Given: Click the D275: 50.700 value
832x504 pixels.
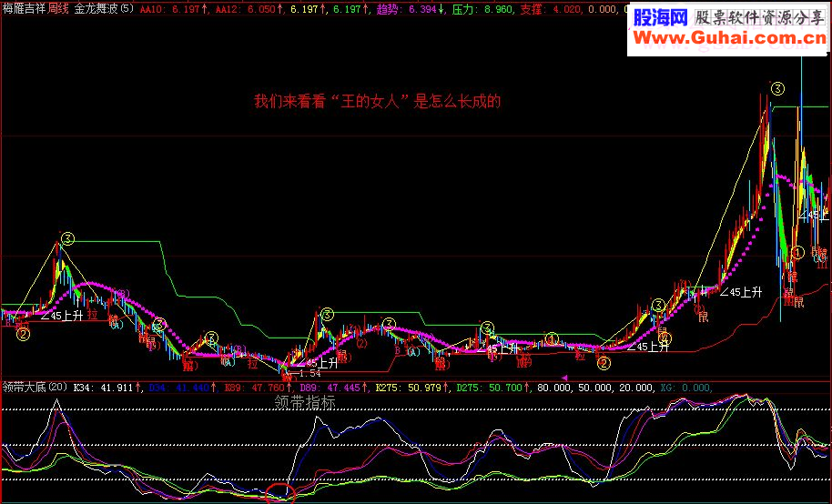Looking at the screenshot, I should point(492,388).
